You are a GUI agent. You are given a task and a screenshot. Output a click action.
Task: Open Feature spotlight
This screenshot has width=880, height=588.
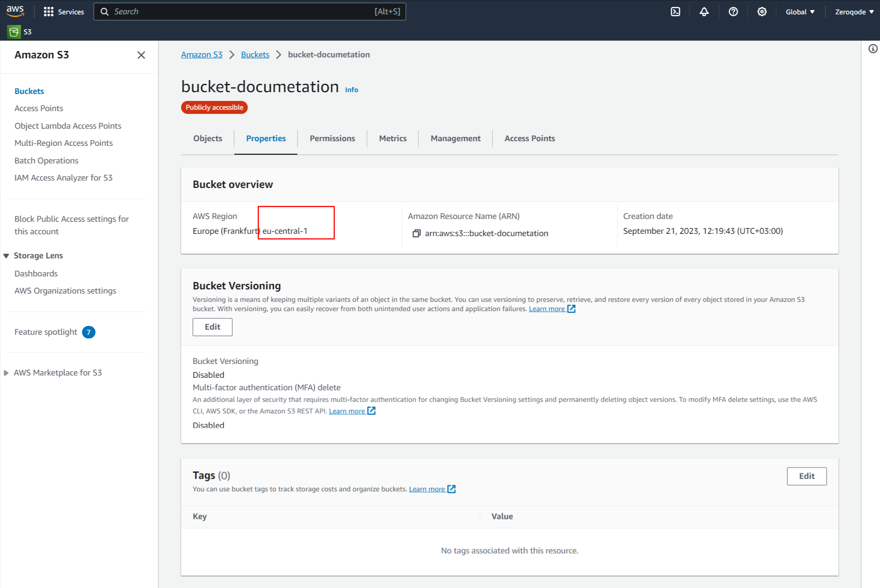46,332
